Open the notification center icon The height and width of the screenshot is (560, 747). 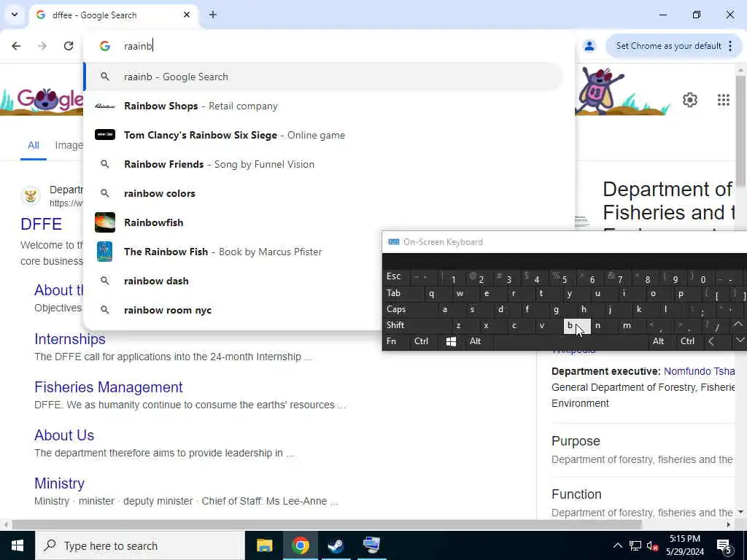pos(724,545)
